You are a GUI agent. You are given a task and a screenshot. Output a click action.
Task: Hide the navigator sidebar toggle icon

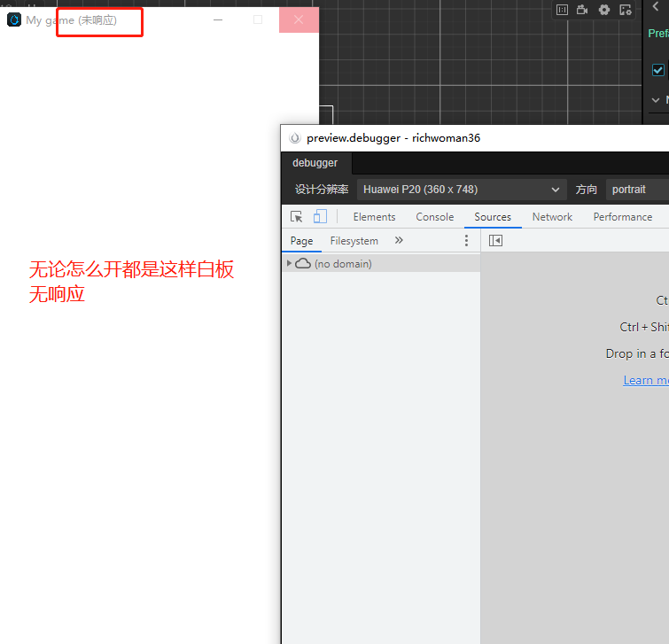pos(495,241)
